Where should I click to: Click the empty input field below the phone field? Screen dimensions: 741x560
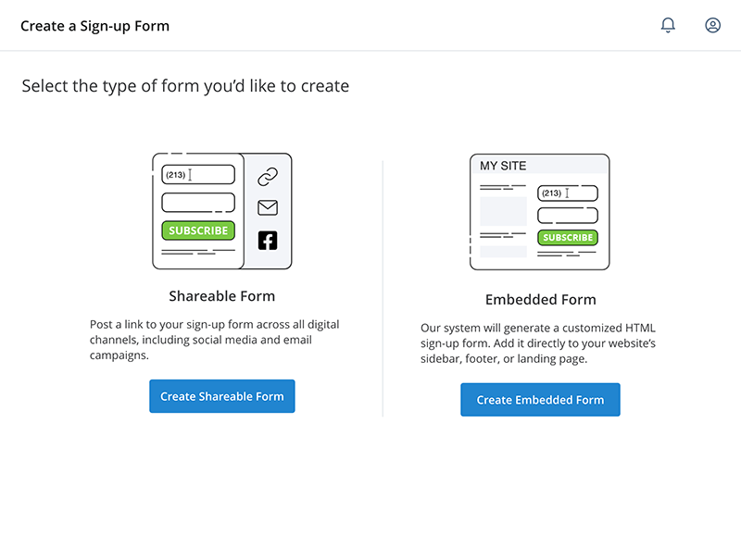[197, 202]
